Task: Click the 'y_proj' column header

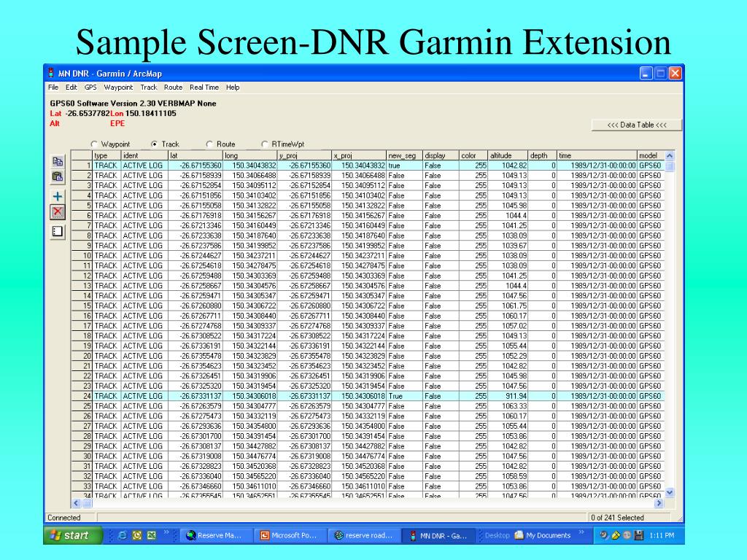Action: 304,155
